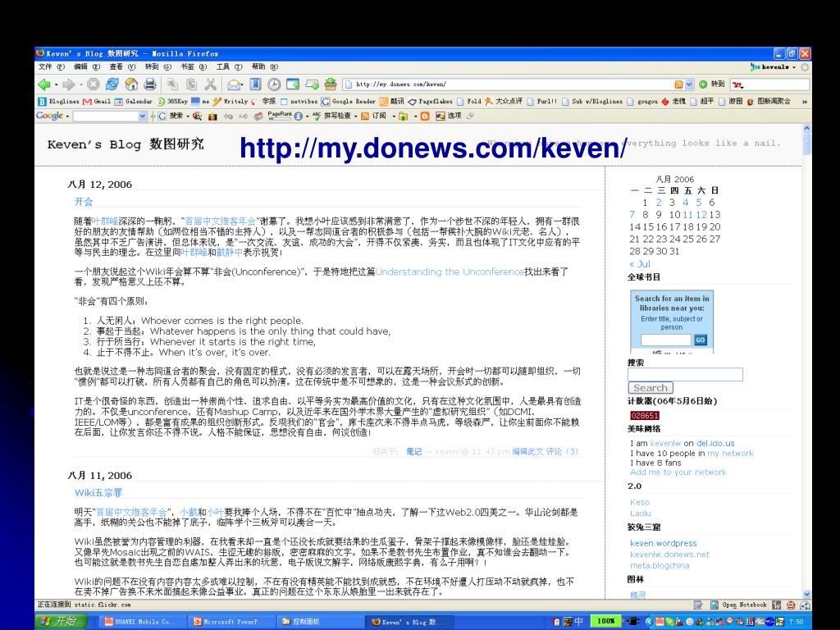Screen dimensions: 840x630
Task: Click Open Notebook in the status bar
Action: (x=739, y=605)
